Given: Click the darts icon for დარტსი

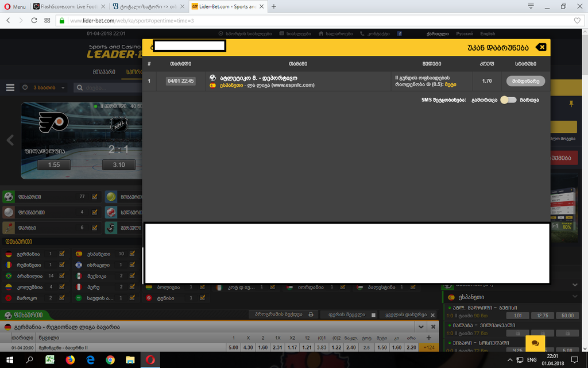Looking at the screenshot, I should coord(9,228).
